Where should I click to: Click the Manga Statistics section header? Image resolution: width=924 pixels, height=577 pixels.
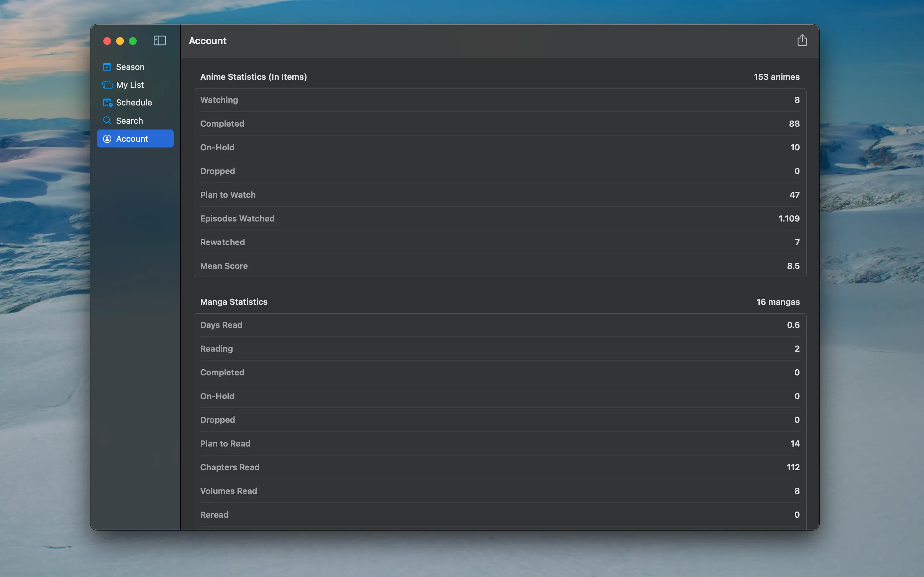coord(234,302)
